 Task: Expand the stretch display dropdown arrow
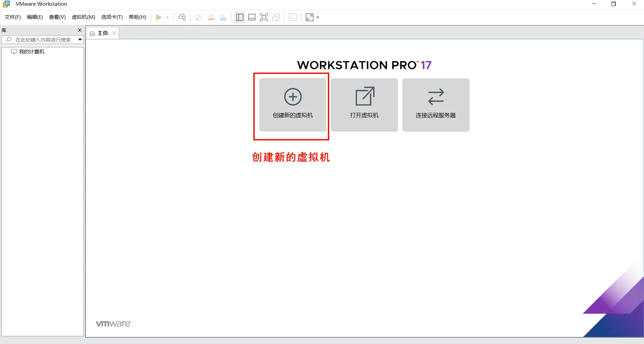point(318,17)
